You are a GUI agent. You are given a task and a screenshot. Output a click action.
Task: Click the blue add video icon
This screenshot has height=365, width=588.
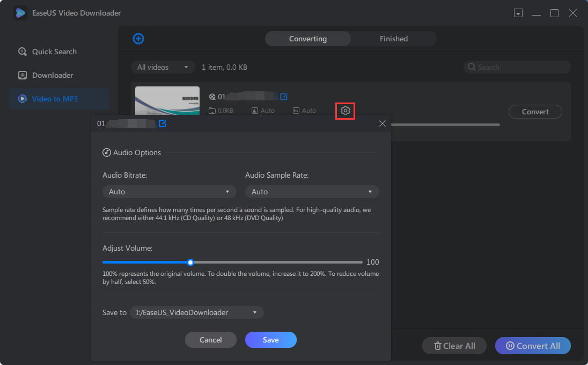138,39
